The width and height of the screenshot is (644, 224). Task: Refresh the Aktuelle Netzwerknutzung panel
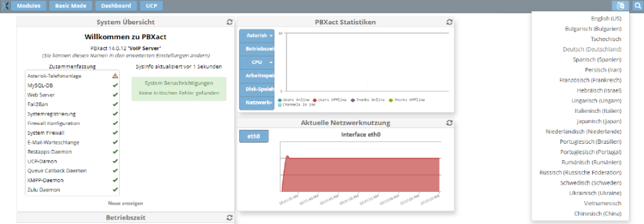click(449, 123)
